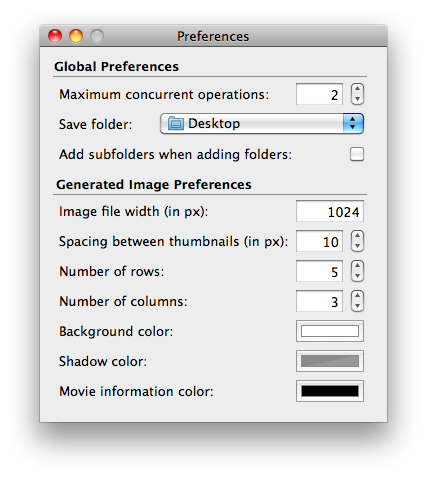Open the black Movie information color well

(330, 391)
